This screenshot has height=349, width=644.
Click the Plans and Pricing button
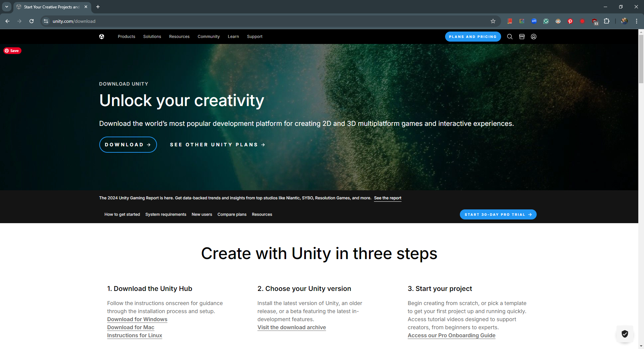click(x=473, y=37)
